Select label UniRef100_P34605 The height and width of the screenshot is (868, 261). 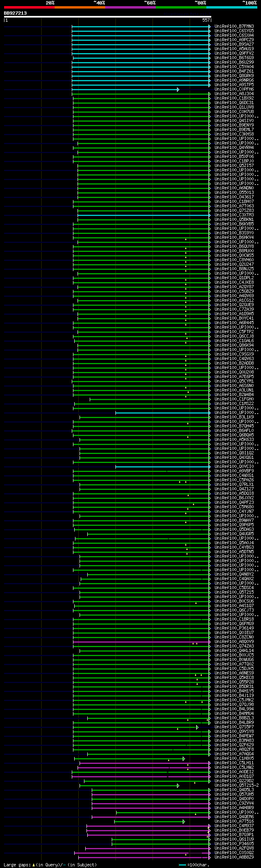[234, 844]
